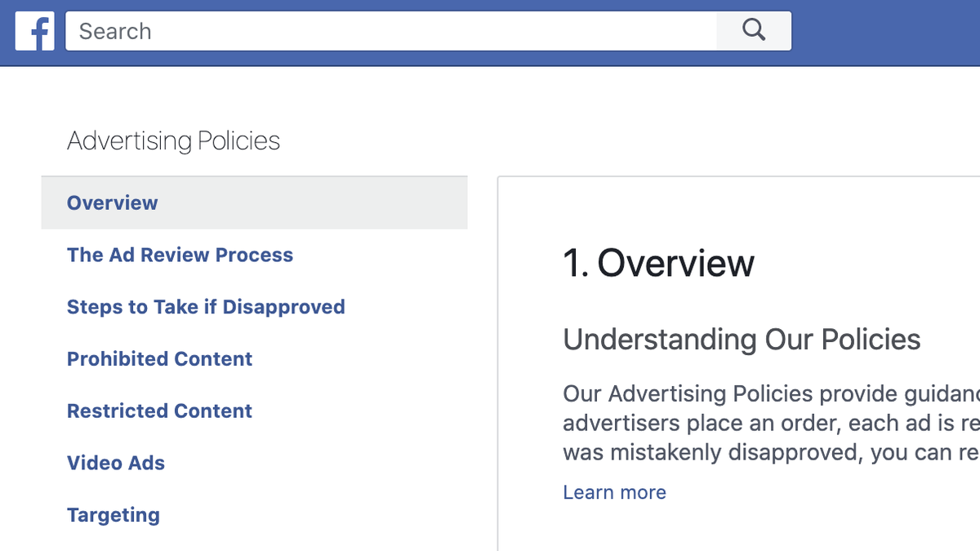Screen dimensions: 980x551
Task: Open The Ad Review Process section
Action: coord(180,255)
